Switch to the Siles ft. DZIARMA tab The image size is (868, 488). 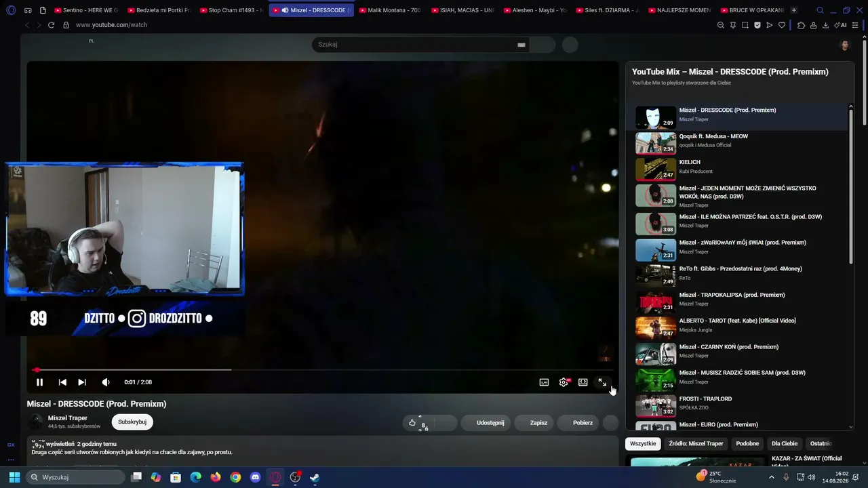pos(608,10)
